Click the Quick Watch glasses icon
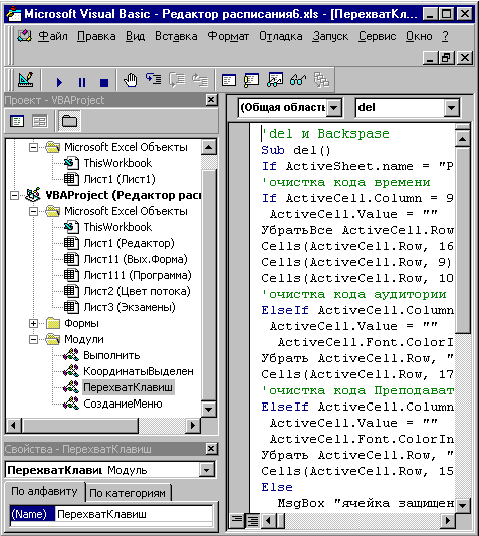Screen dimensions: 479x536 point(298,80)
